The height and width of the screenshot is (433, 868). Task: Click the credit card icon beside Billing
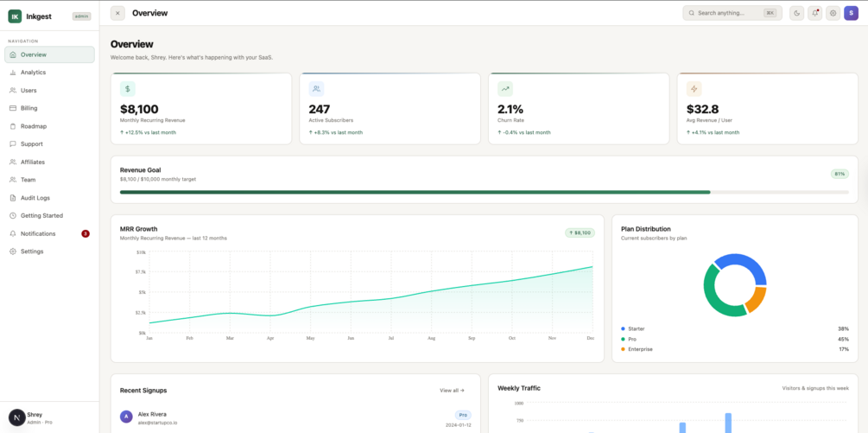coord(13,109)
